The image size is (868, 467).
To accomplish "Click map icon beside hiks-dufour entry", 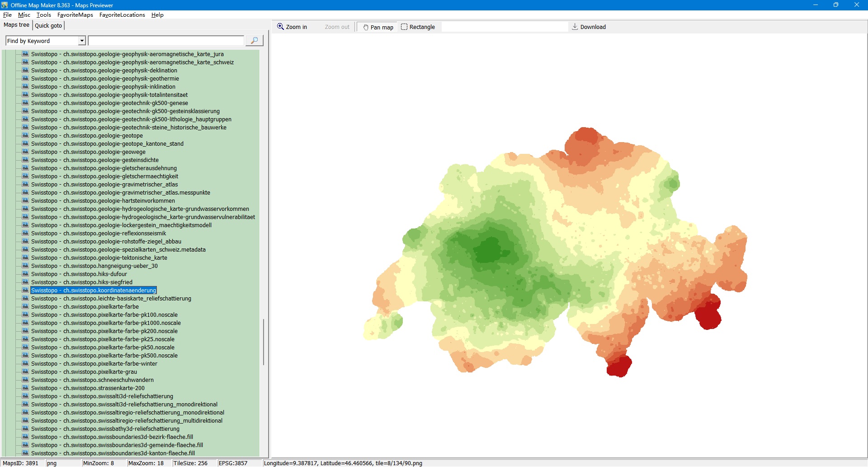I will coord(25,274).
